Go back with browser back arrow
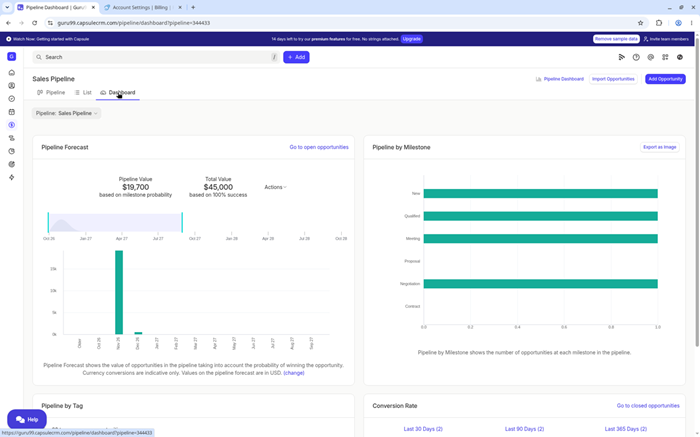 8,23
